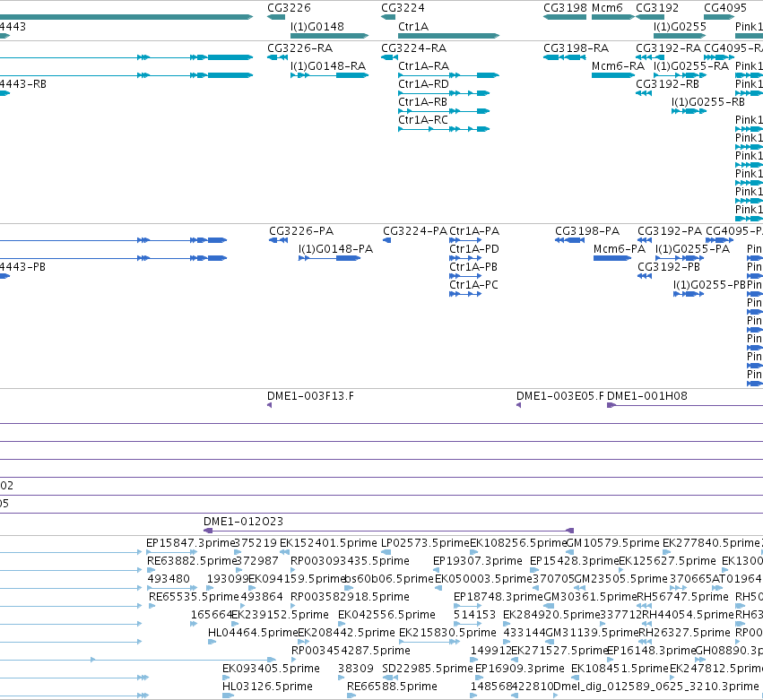Open EST label RP003454287.5prime
Screen dimensions: 763x700
(351, 651)
